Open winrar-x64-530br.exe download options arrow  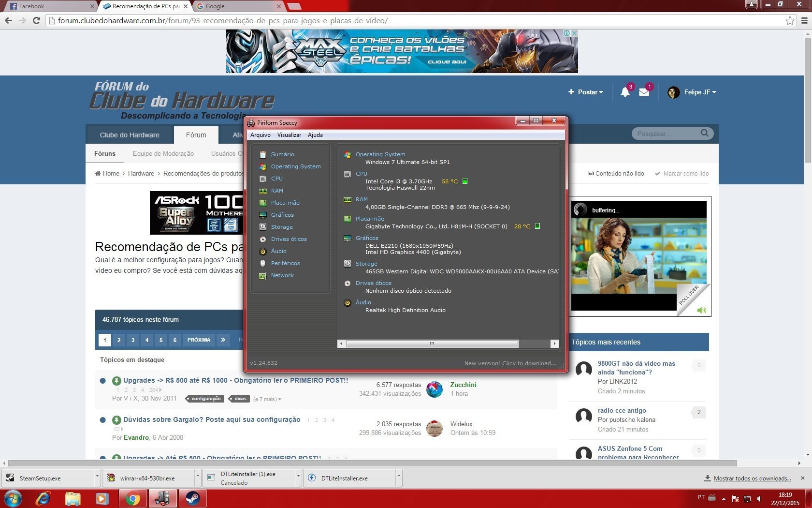197,478
